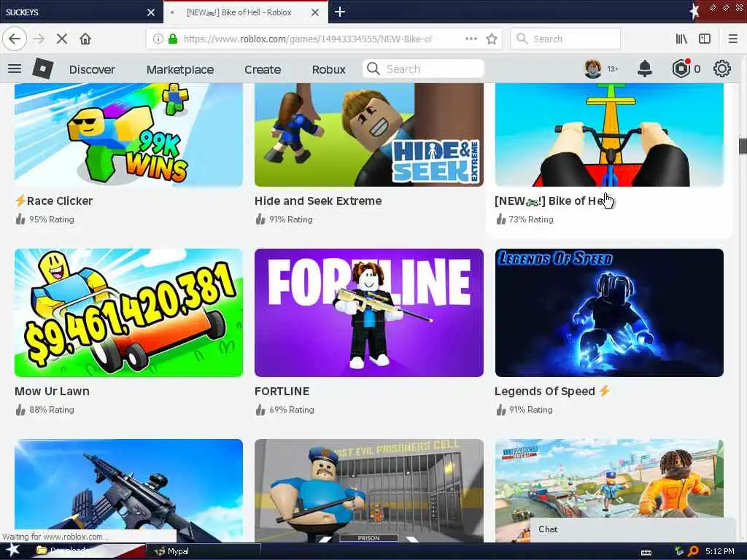Viewport: 747px width, 560px height.
Task: Open the Chat panel
Action: (632, 529)
